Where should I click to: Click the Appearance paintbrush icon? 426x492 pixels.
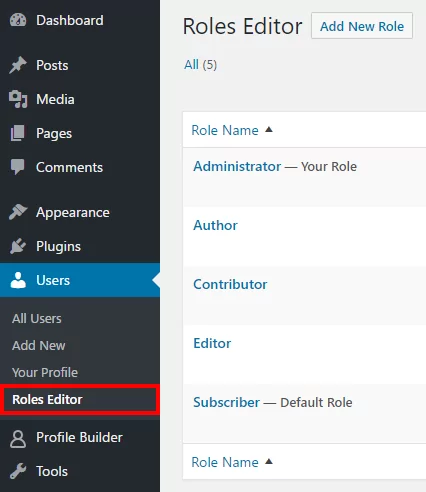18,212
